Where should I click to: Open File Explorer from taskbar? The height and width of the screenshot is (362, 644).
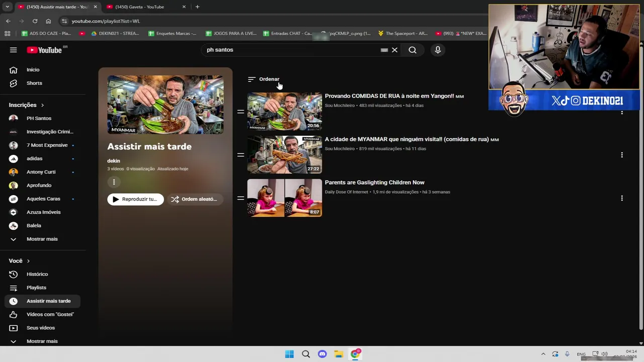point(339,354)
